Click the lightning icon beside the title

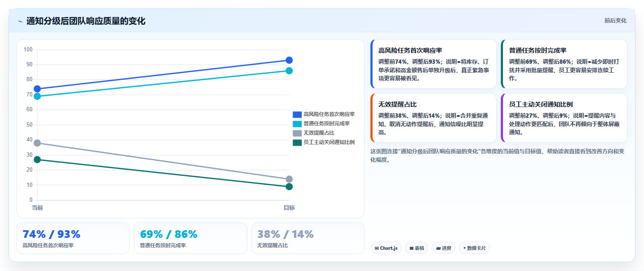[20, 21]
